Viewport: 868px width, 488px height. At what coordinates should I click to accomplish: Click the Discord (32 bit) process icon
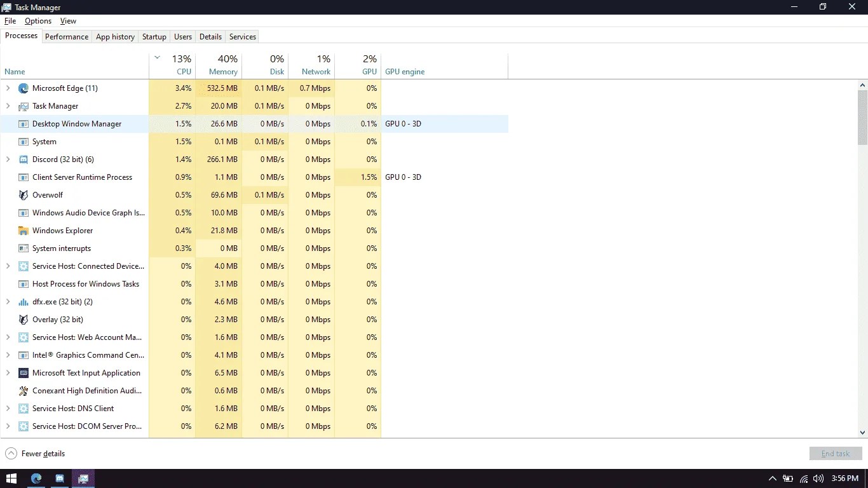pos(24,159)
